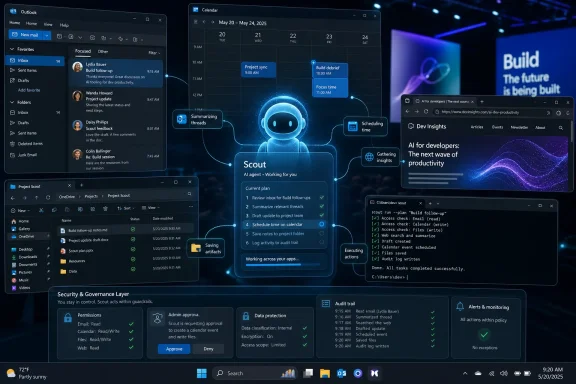Image resolution: width=576 pixels, height=384 pixels.
Task: Switch to Focused tab in Outlook
Action: 83,51
